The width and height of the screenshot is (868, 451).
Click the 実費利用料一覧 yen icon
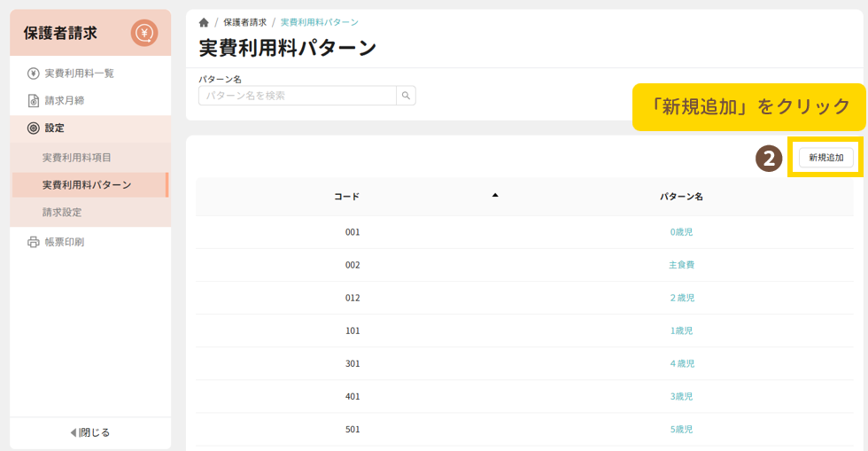tap(34, 74)
